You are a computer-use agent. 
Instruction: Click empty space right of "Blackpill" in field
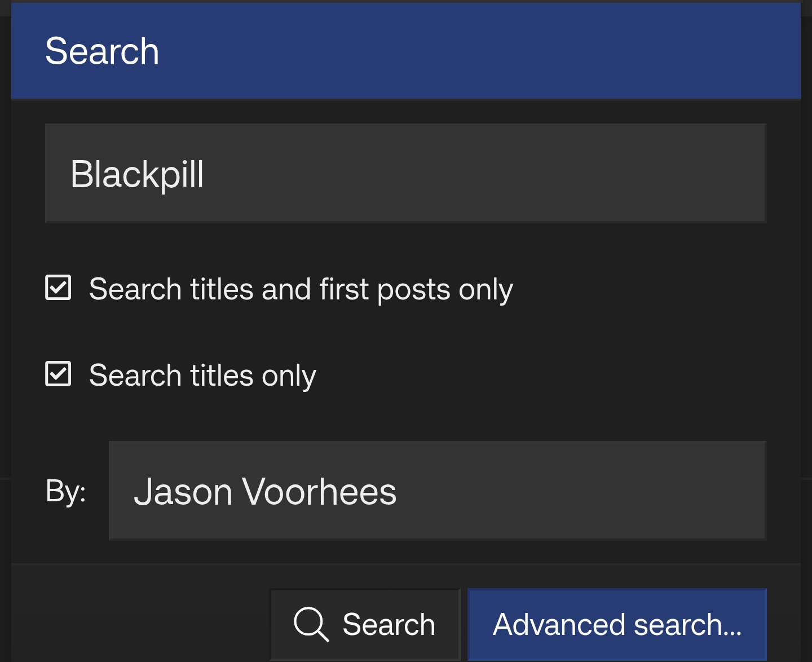click(x=479, y=173)
